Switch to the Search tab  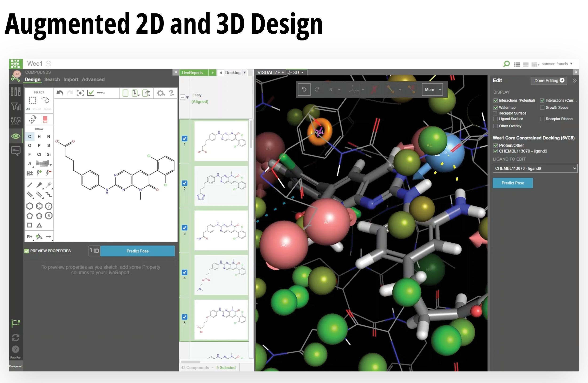pos(52,79)
